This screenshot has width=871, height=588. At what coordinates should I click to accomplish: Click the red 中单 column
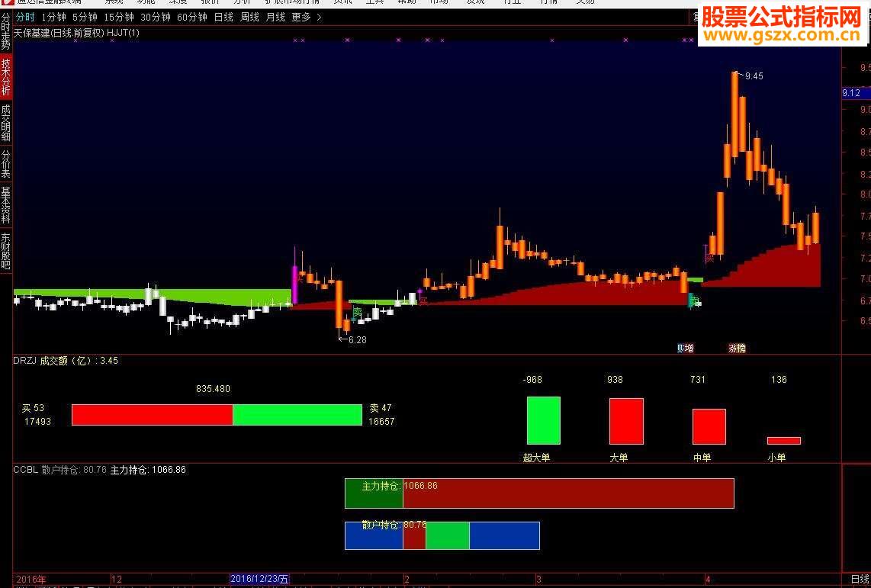click(709, 426)
